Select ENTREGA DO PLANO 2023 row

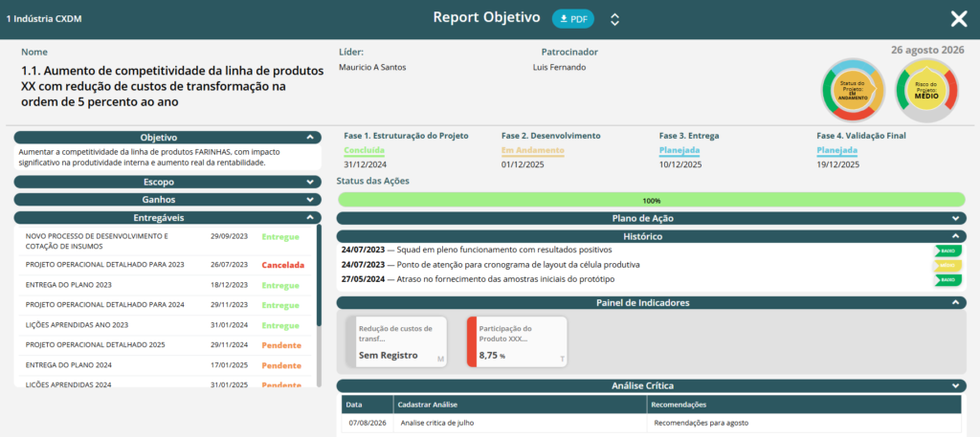point(166,285)
